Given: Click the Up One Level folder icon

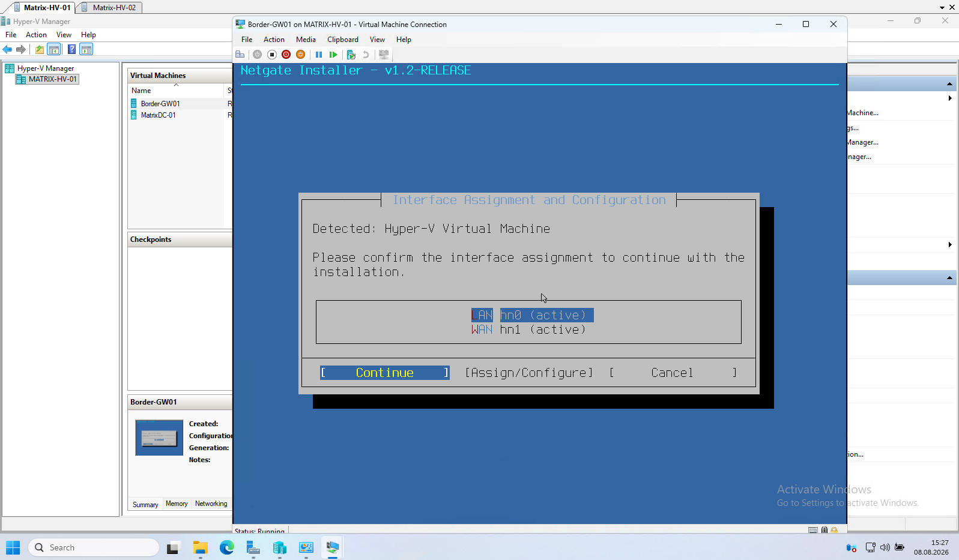Looking at the screenshot, I should [x=40, y=49].
